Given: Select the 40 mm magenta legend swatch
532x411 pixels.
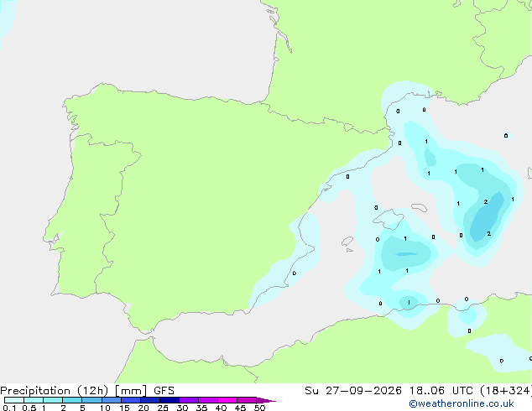Looking at the screenshot, I should click(x=227, y=400).
